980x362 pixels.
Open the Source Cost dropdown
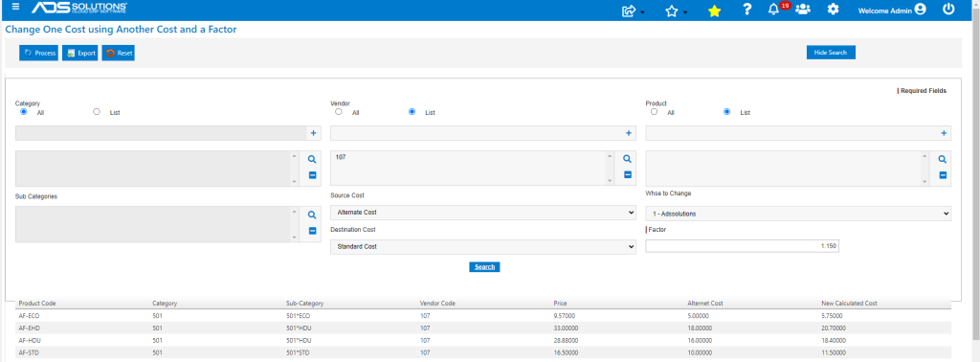483,213
